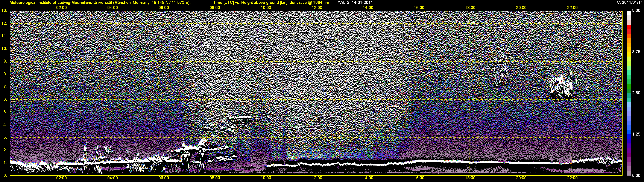Click the 14:00 label on the bottom time axis
The width and height of the screenshot is (644, 182).
[x=368, y=178]
